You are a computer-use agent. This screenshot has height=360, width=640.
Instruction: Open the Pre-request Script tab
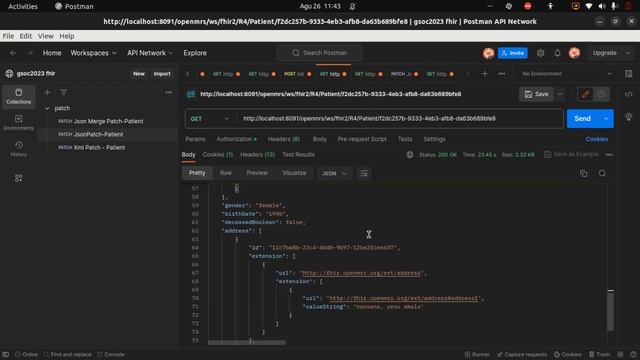pos(362,139)
